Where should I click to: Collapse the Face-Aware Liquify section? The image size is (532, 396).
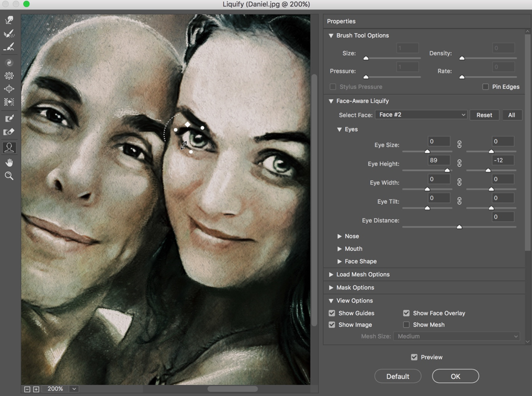pos(331,101)
